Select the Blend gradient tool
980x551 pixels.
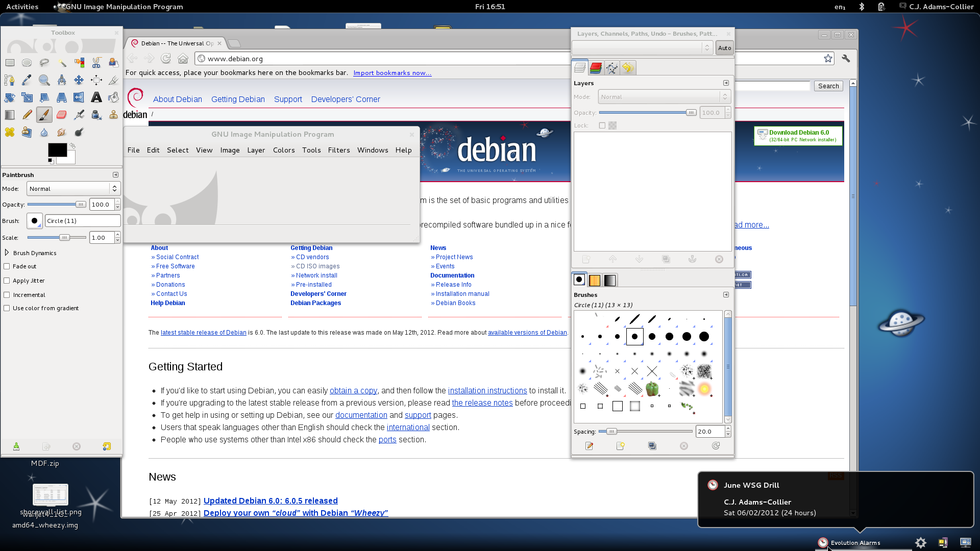pyautogui.click(x=10, y=115)
